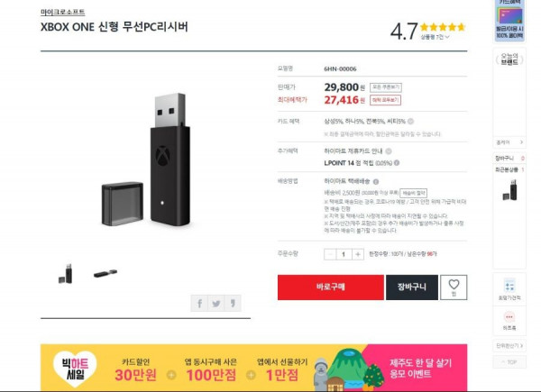541x392 pixels.
Task: Share product on Facebook
Action: tap(199, 304)
